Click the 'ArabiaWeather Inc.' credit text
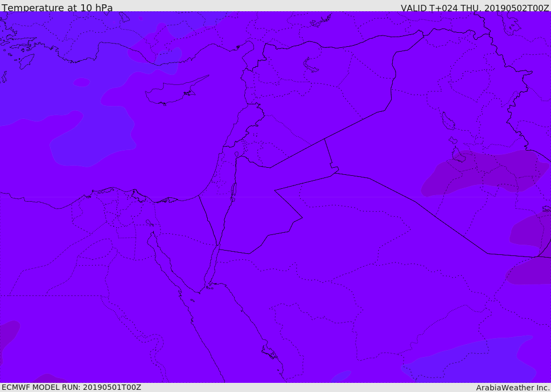 coord(513,388)
